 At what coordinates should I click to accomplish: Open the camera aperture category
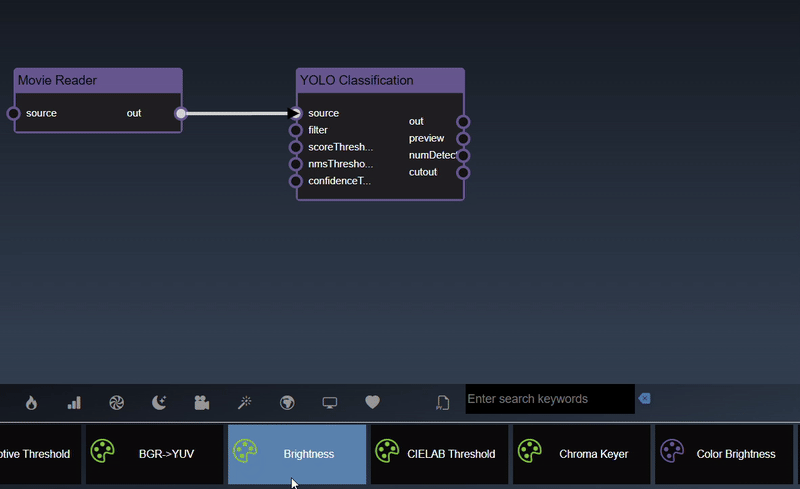coord(116,403)
